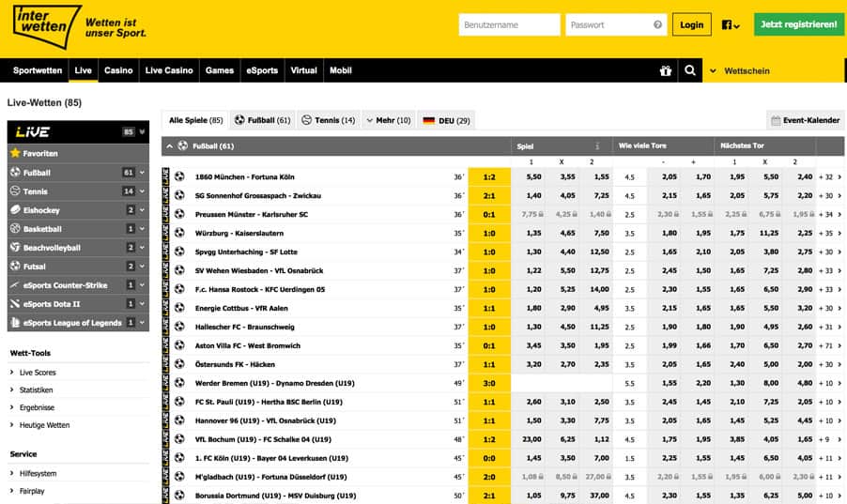Expand the Eishockey sidebar chevron
Image resolution: width=847 pixels, height=504 pixels.
click(x=142, y=209)
